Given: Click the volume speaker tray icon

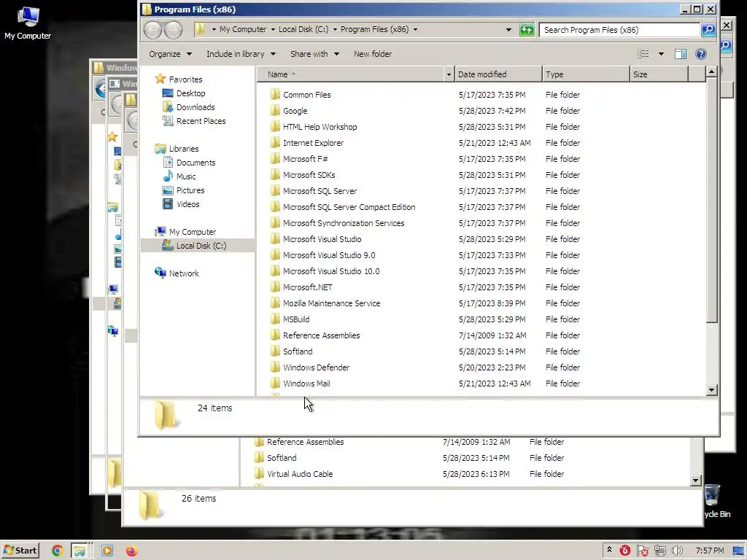Looking at the screenshot, I should coord(677,551).
